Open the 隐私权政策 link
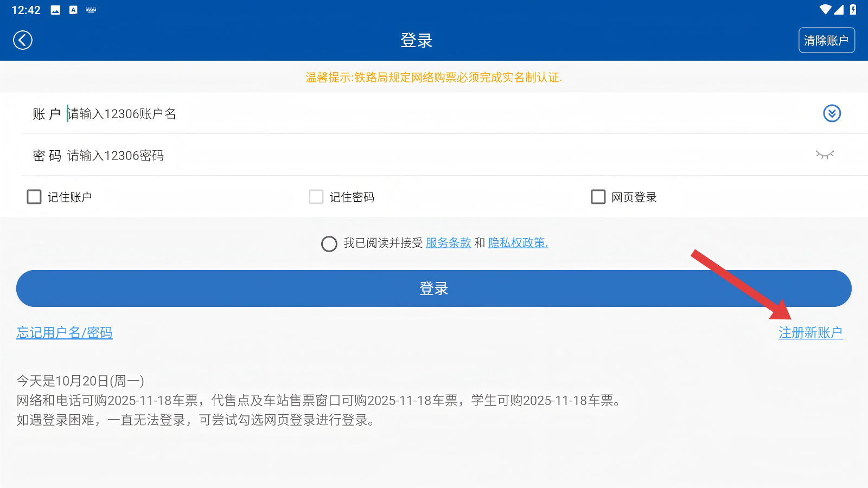The width and height of the screenshot is (868, 488). [518, 243]
